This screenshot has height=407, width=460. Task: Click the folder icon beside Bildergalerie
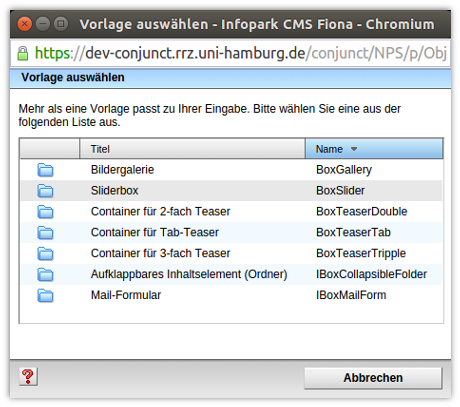click(x=45, y=170)
